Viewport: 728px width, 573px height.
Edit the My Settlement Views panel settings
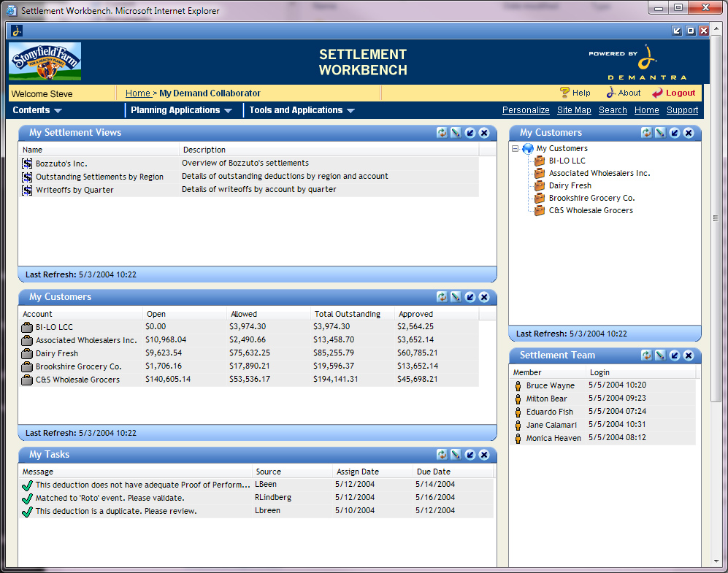456,133
